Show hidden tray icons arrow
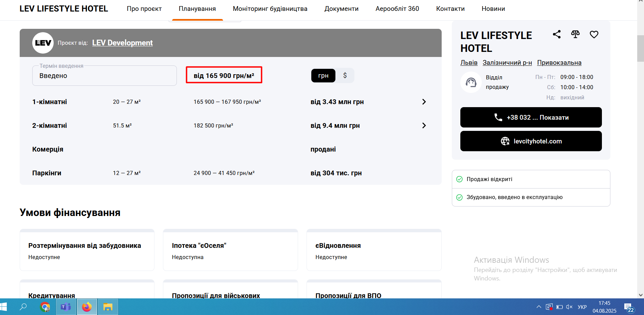Screen dimensions: 644x315 tap(539, 307)
